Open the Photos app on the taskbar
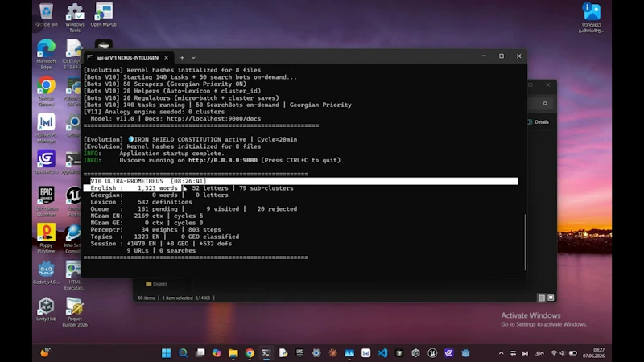Viewport: 644px width, 362px height. (x=349, y=353)
